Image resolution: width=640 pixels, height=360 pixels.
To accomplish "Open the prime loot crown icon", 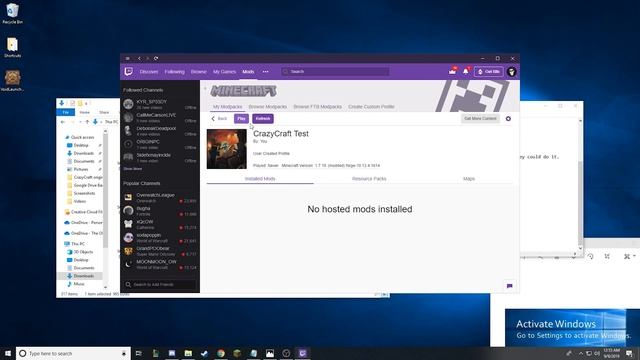I will click(x=452, y=71).
